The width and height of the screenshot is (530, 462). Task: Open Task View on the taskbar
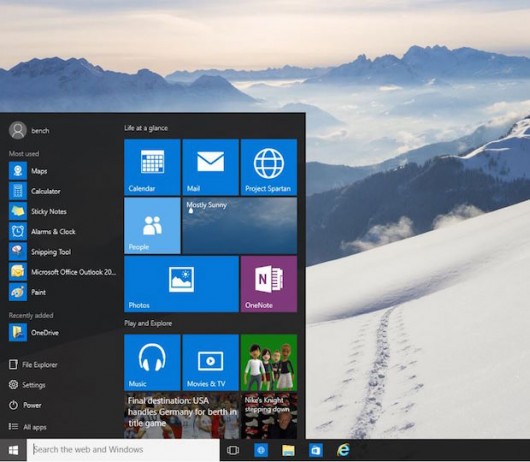click(x=233, y=450)
